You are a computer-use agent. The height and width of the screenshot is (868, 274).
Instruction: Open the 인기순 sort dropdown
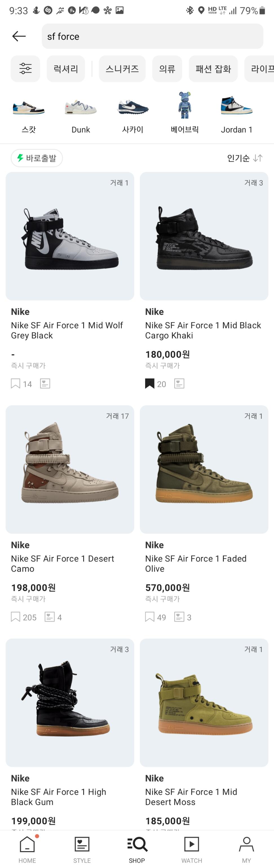(x=244, y=158)
